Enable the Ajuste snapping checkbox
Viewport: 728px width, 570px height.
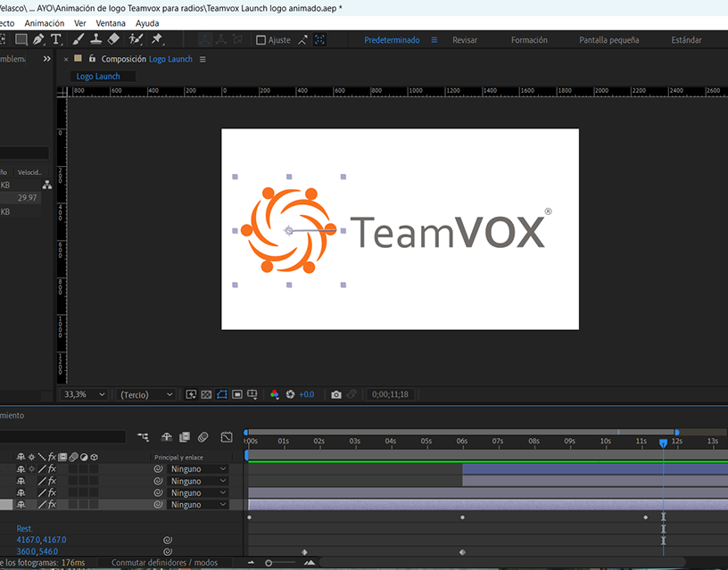[x=261, y=40]
